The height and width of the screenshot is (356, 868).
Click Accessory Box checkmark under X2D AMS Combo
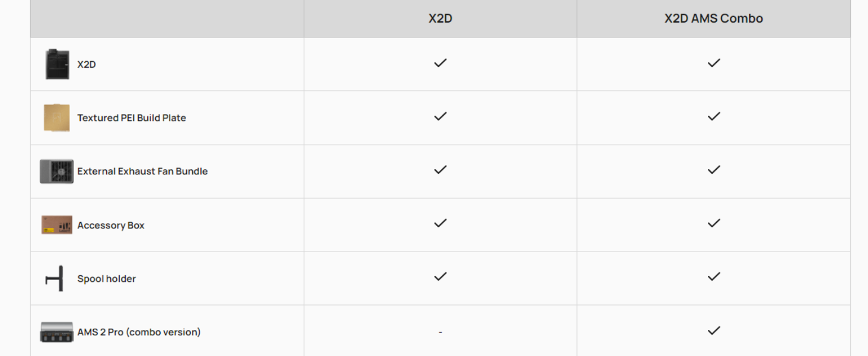714,223
